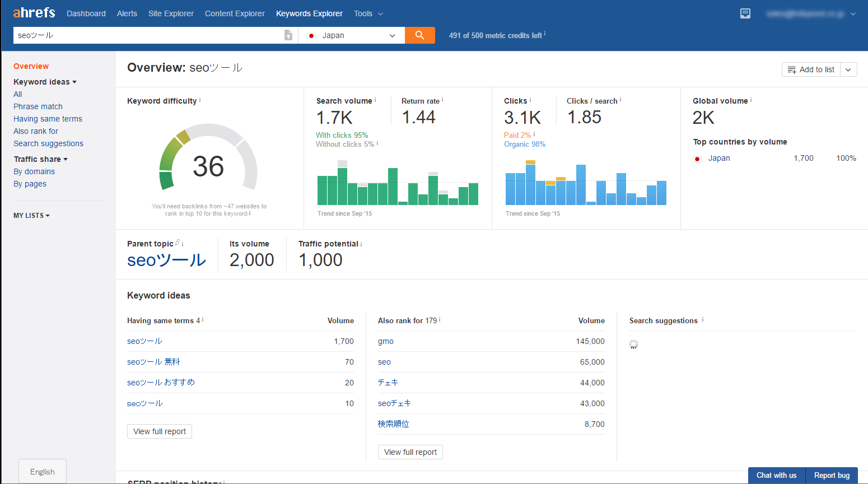
Task: Click info icon next to Clicks / search
Action: tap(620, 100)
